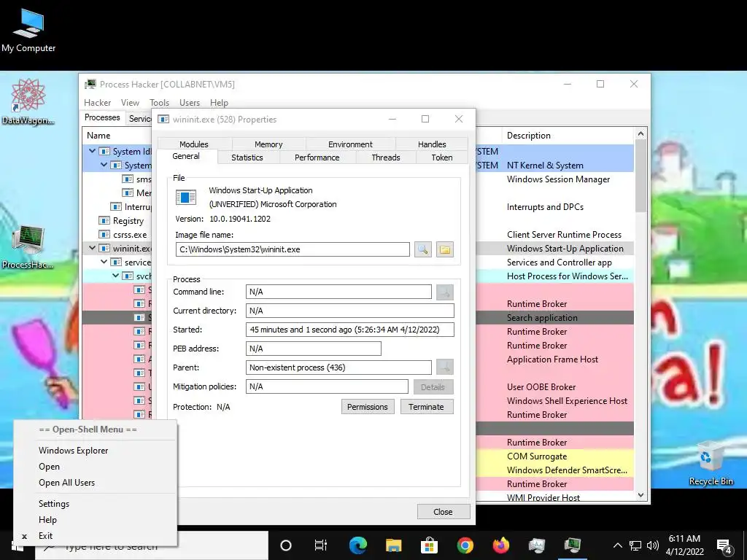The height and width of the screenshot is (560, 747).
Task: Open the Tools menu
Action: coord(159,103)
